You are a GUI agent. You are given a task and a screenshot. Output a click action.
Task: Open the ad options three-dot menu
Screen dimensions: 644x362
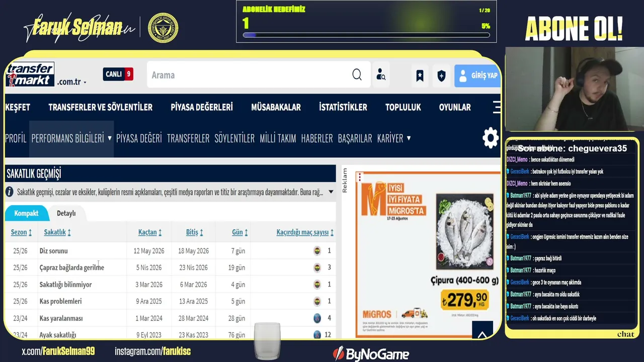tap(360, 177)
